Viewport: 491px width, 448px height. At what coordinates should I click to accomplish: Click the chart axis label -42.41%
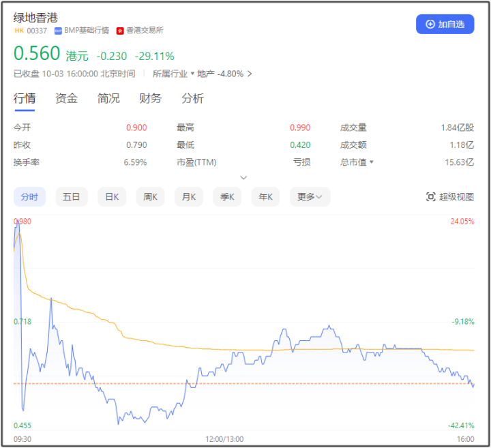(x=461, y=425)
